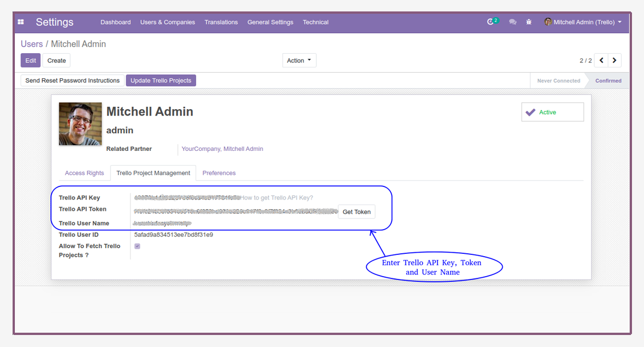The image size is (644, 347).
Task: Select Confirmed status
Action: pos(608,81)
